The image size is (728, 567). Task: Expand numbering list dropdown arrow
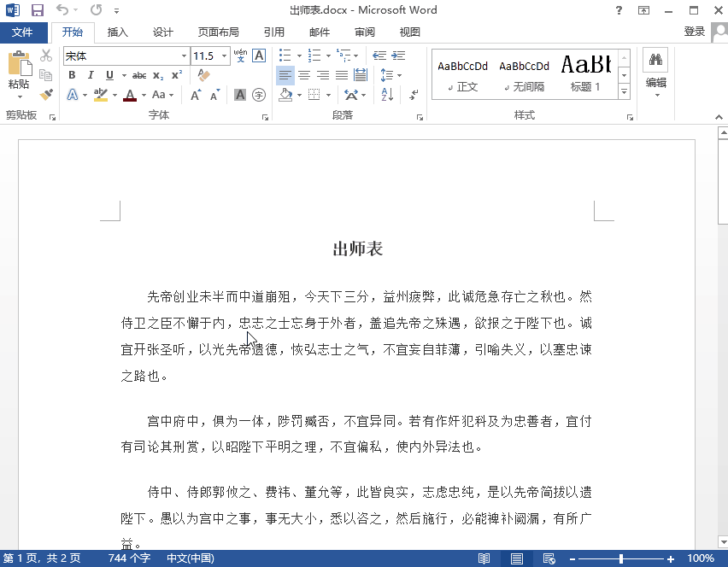[x=328, y=56]
